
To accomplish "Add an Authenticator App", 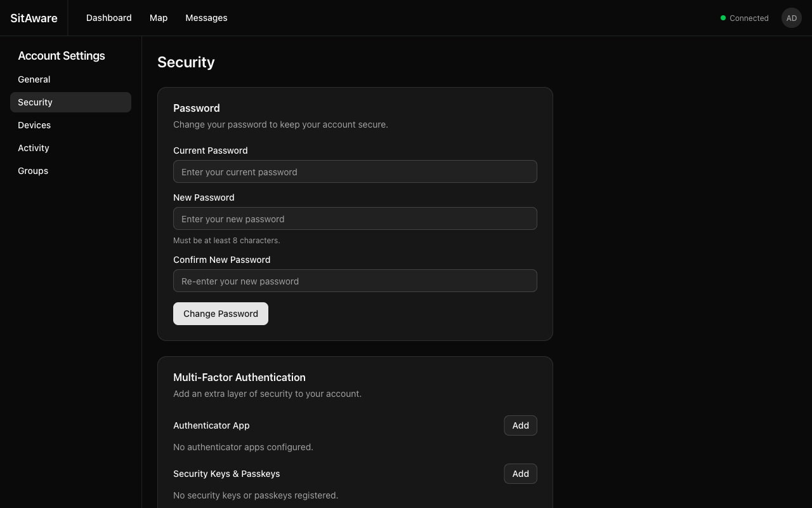I will point(520,425).
